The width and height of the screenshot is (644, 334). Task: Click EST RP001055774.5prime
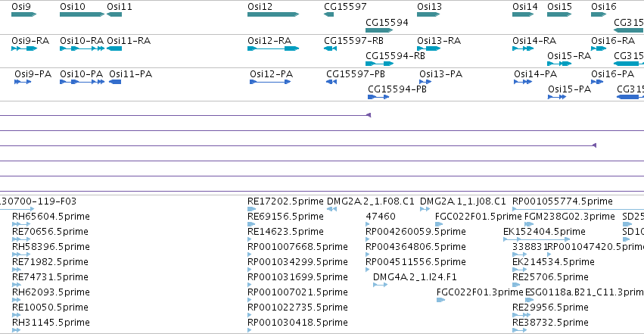click(x=563, y=201)
